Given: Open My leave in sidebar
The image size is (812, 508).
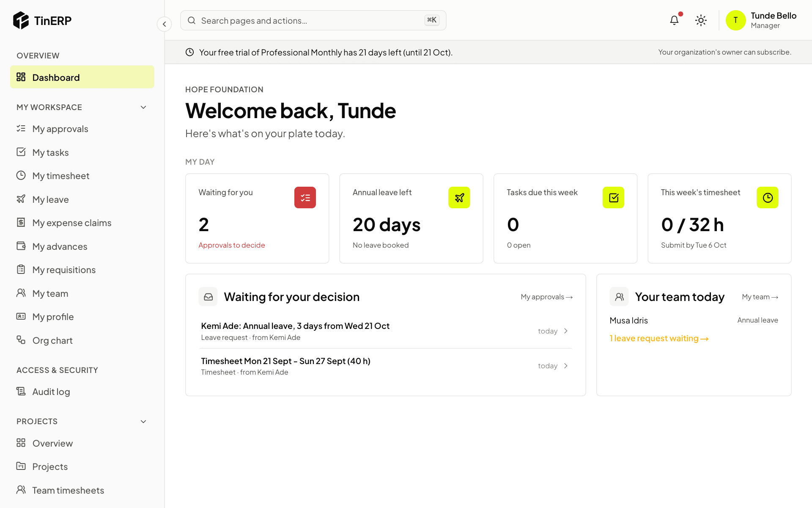Looking at the screenshot, I should 82,199.
